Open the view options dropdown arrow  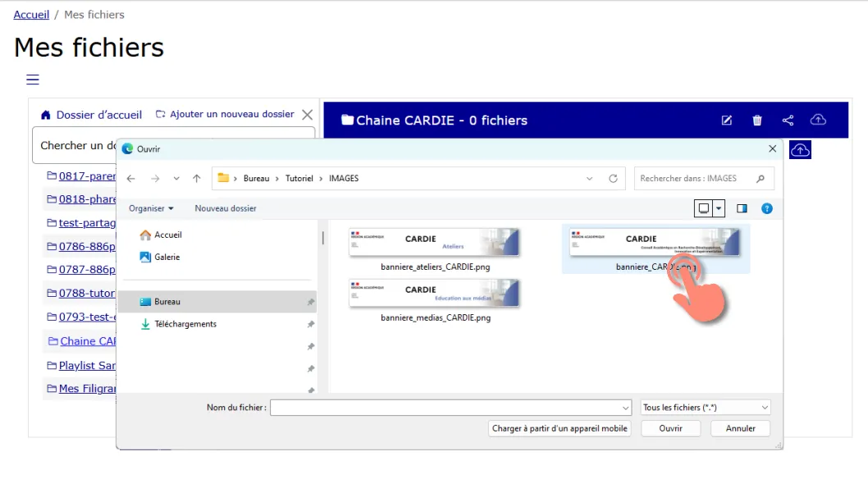[x=719, y=208]
